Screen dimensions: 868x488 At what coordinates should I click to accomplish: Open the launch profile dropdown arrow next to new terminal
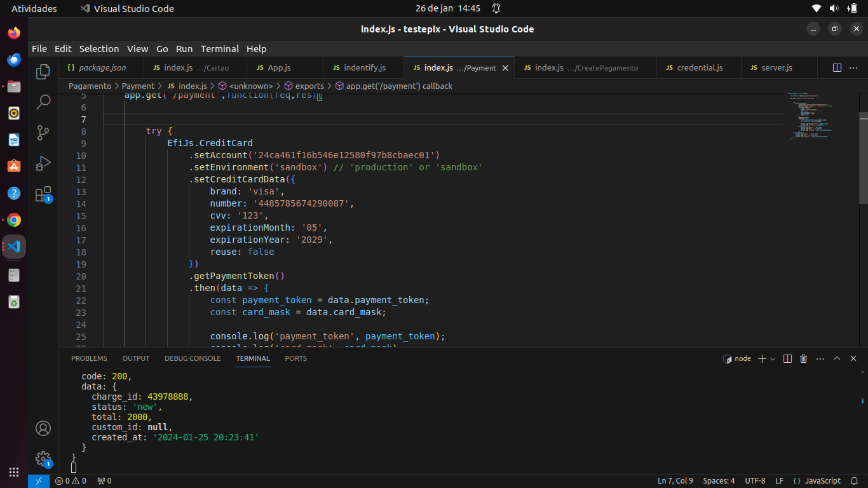point(773,358)
